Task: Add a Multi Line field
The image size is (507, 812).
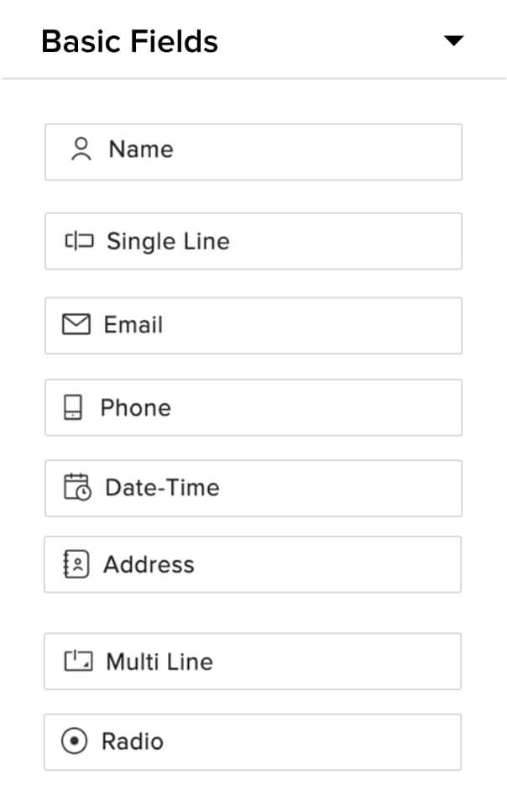Action: 159,662
